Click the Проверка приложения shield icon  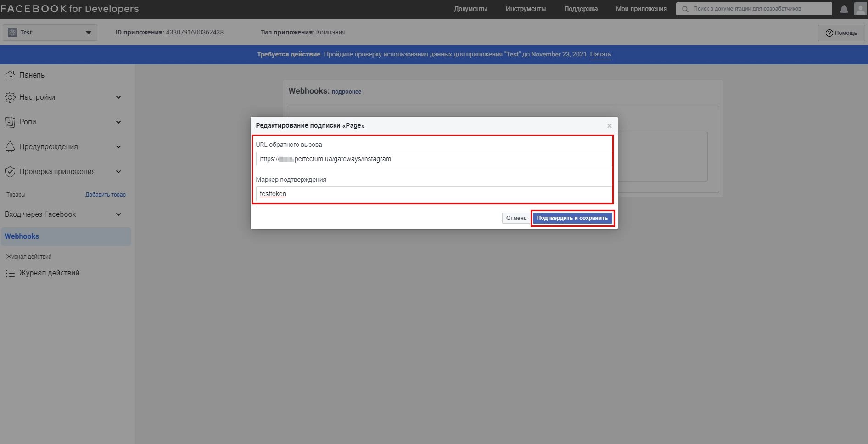tap(10, 172)
